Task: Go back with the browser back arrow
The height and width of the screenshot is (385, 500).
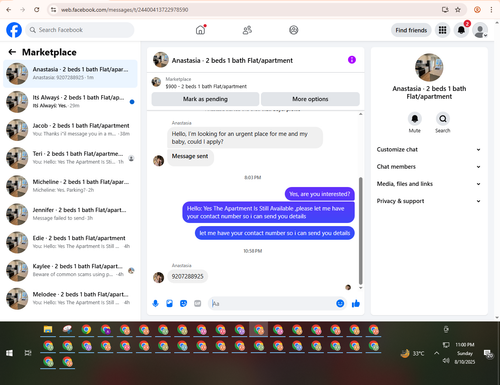Action: [9, 10]
